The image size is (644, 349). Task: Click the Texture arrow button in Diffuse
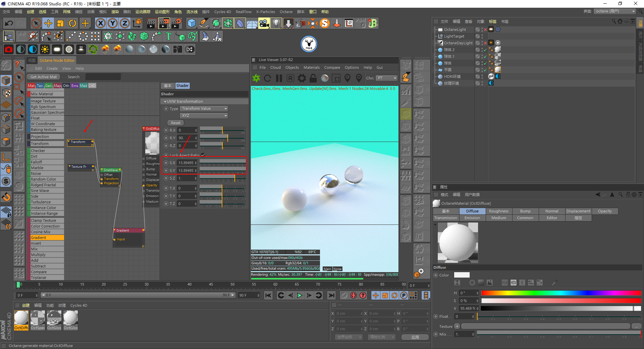pyautogui.click(x=457, y=326)
